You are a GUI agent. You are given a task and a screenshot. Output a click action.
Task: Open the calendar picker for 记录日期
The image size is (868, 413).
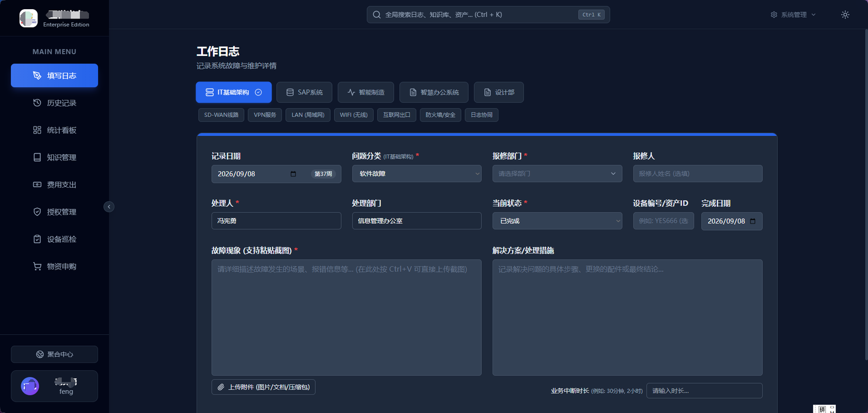pos(293,174)
